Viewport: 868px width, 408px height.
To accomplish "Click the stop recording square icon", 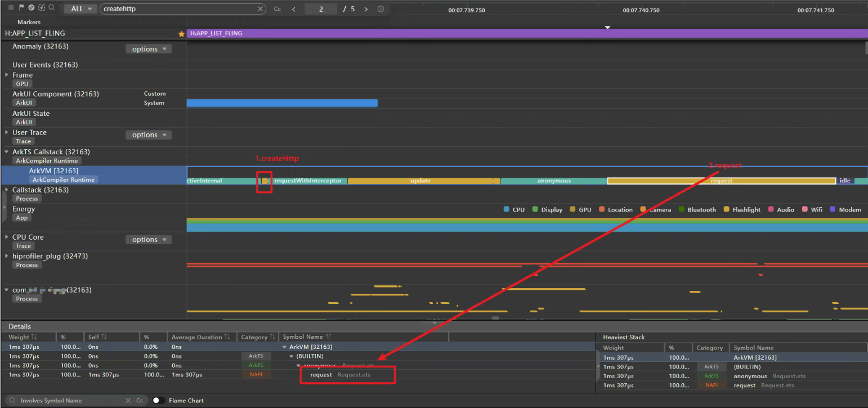I will tap(11, 8).
